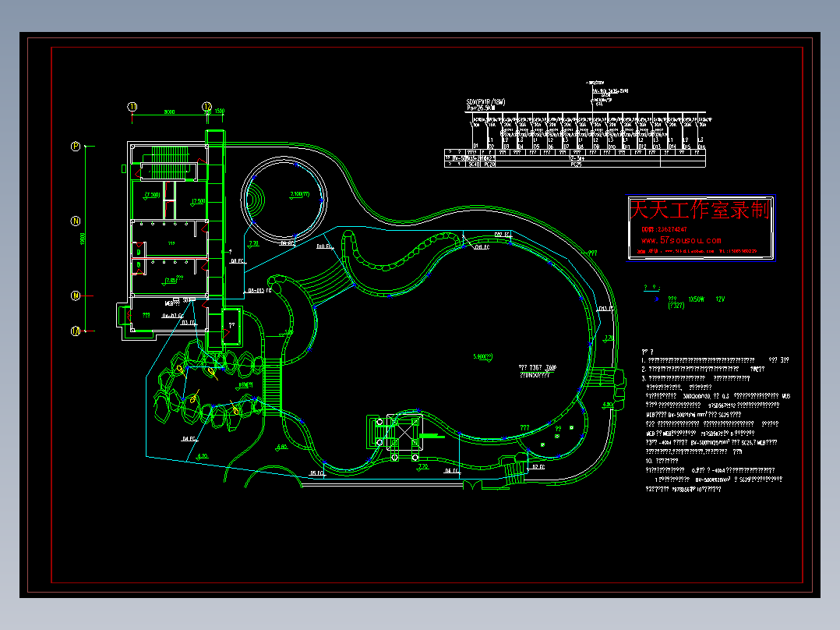Select the D4 FC circuit label
Screen dimensions: 840x630
coord(189,439)
